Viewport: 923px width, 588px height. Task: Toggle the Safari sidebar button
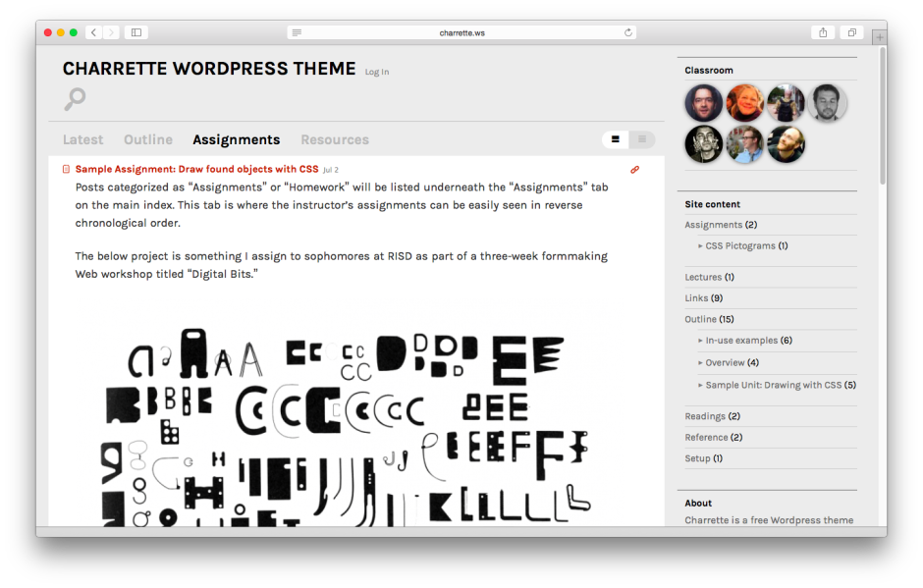click(x=136, y=32)
